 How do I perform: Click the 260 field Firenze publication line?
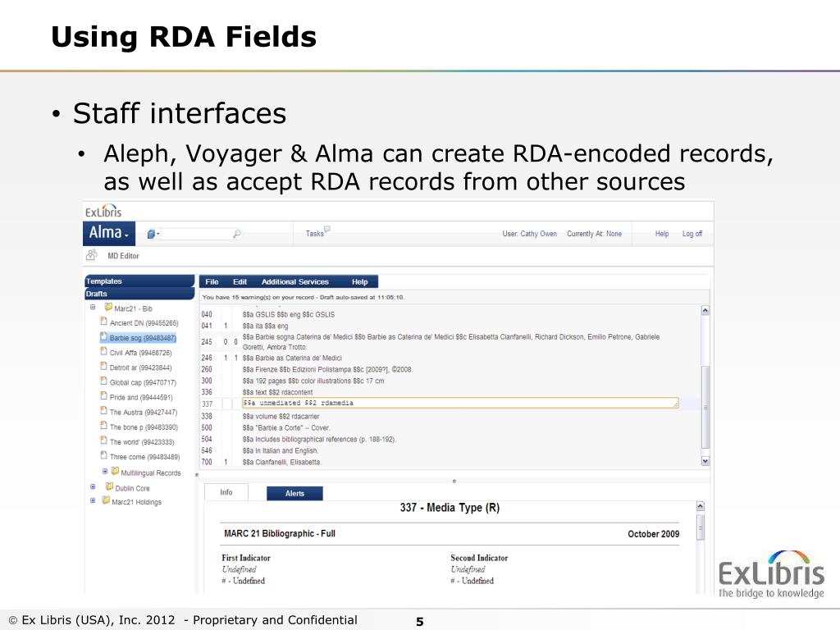pyautogui.click(x=327, y=370)
